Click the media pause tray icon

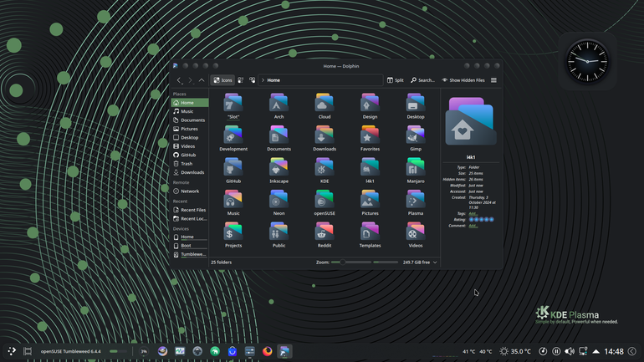coord(556,351)
